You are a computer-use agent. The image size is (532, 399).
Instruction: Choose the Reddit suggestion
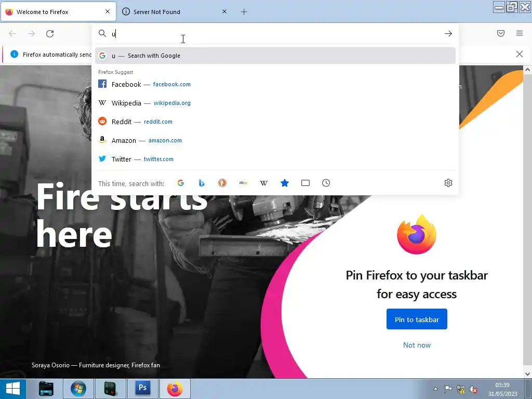click(275, 122)
